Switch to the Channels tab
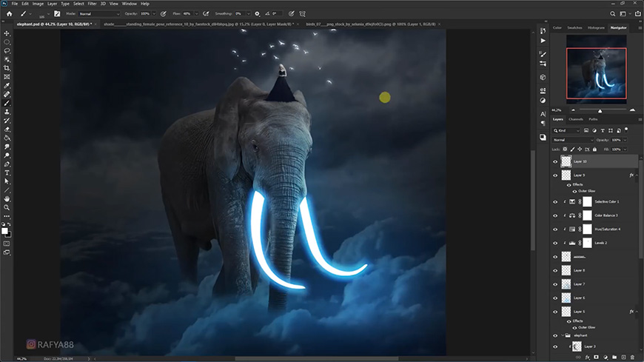The width and height of the screenshot is (644, 362). click(575, 119)
